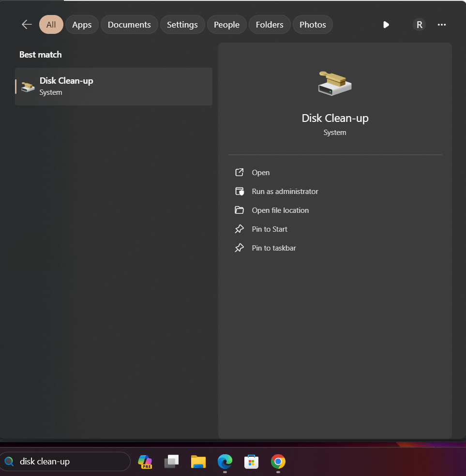Switch to the Documents filter
The height and width of the screenshot is (476, 466).
pos(129,25)
